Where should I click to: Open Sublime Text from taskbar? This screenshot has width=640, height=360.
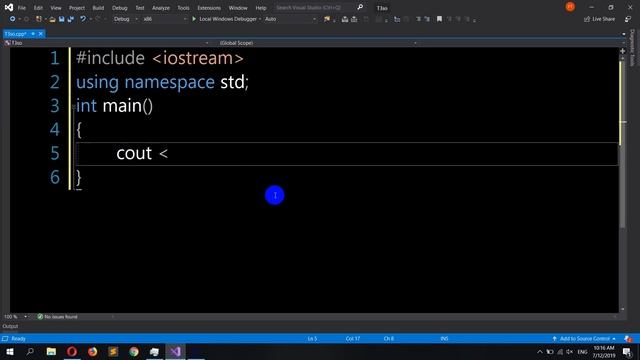[113, 351]
